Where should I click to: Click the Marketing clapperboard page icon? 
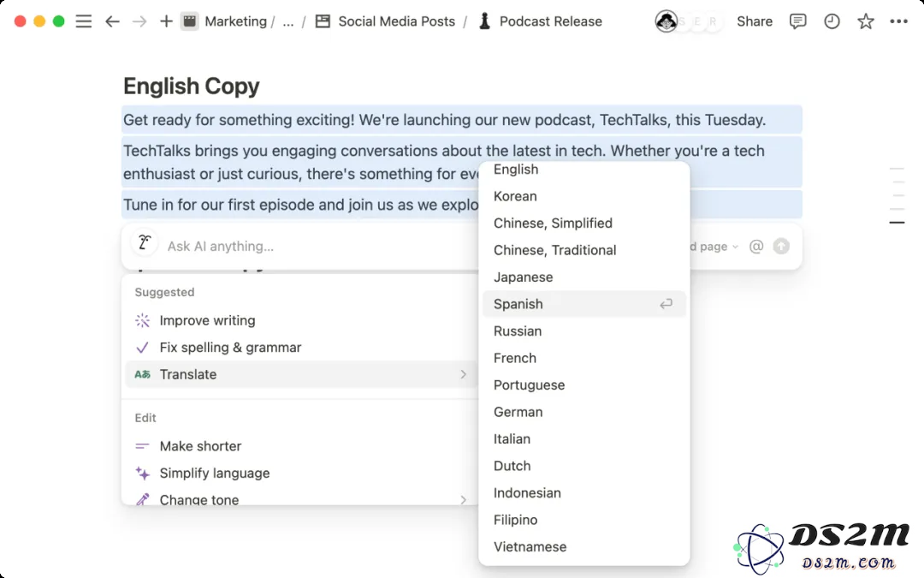click(x=189, y=21)
